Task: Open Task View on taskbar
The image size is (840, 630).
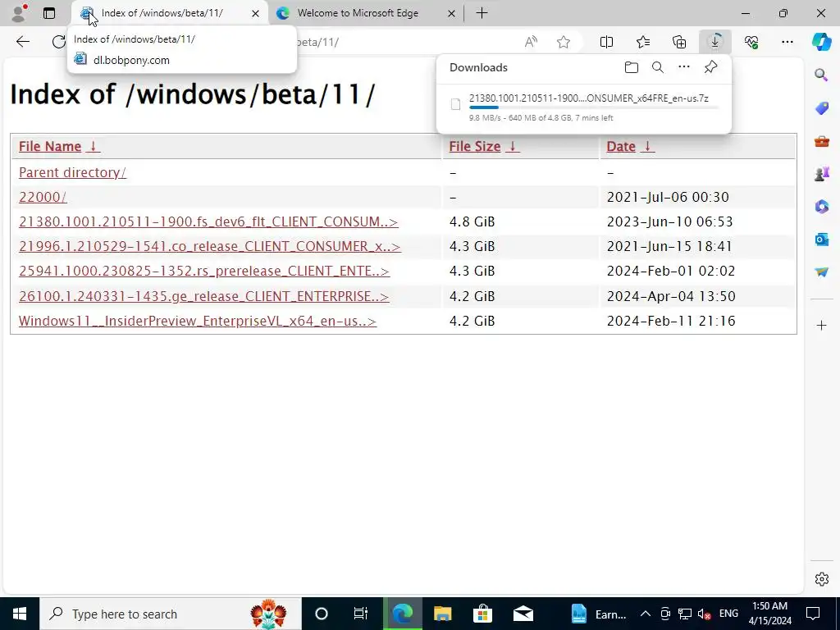Action: [x=361, y=614]
